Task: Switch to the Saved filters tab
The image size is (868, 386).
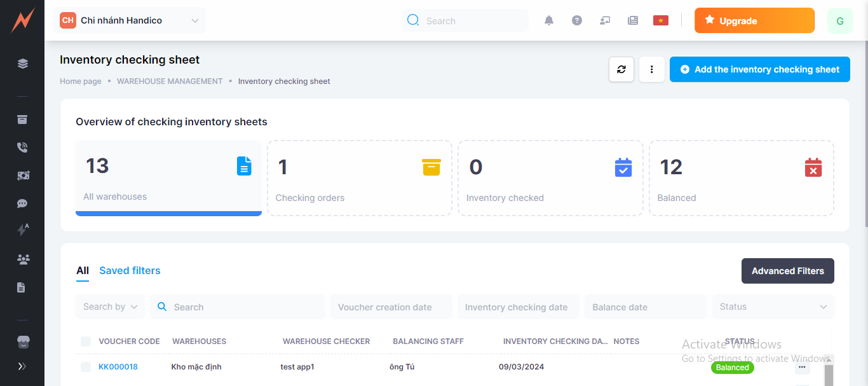Action: [130, 270]
